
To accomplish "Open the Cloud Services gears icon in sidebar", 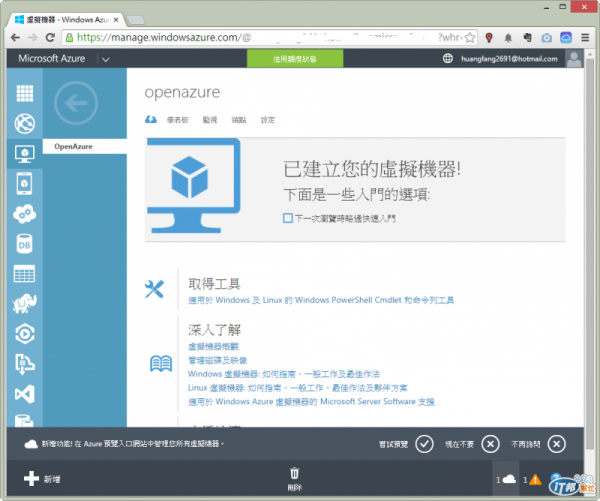I will 24,214.
